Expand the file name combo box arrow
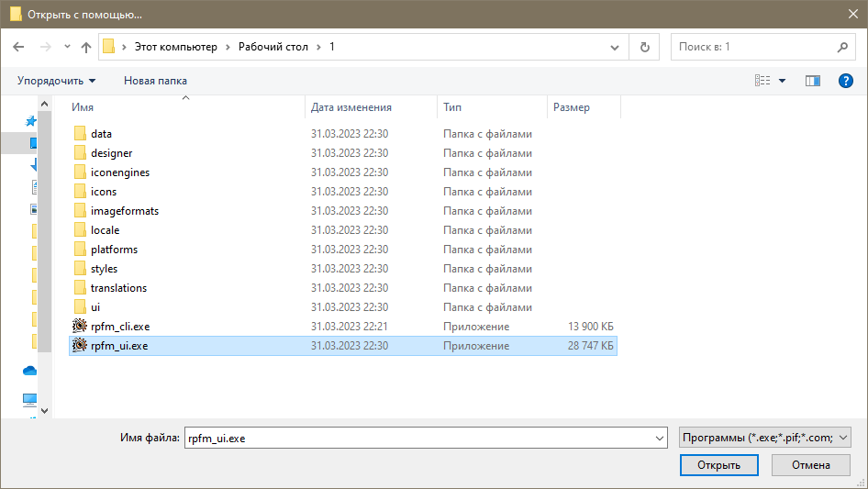The image size is (868, 489). pos(660,438)
